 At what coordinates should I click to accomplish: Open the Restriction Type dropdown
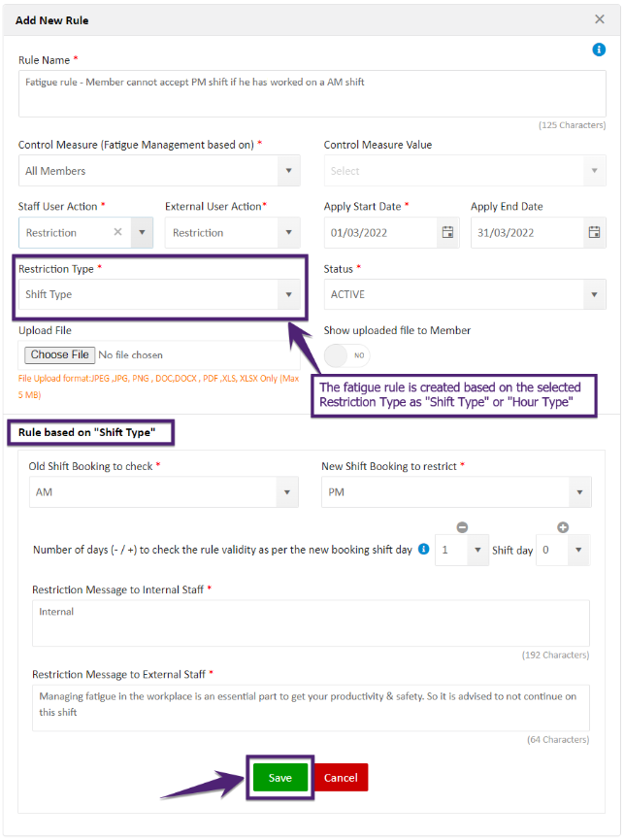[159, 294]
